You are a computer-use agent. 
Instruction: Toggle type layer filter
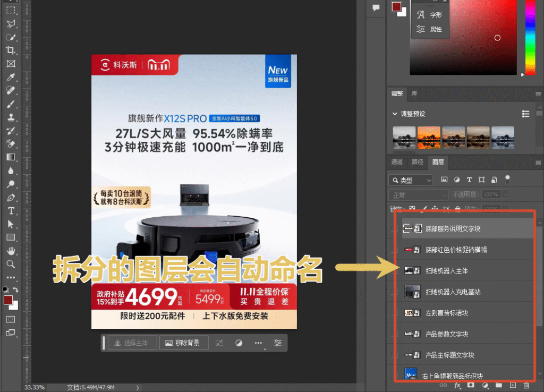pos(470,180)
